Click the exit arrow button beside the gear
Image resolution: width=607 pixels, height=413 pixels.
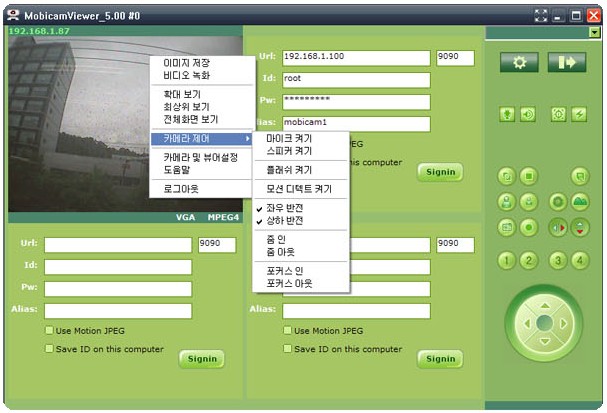point(567,62)
